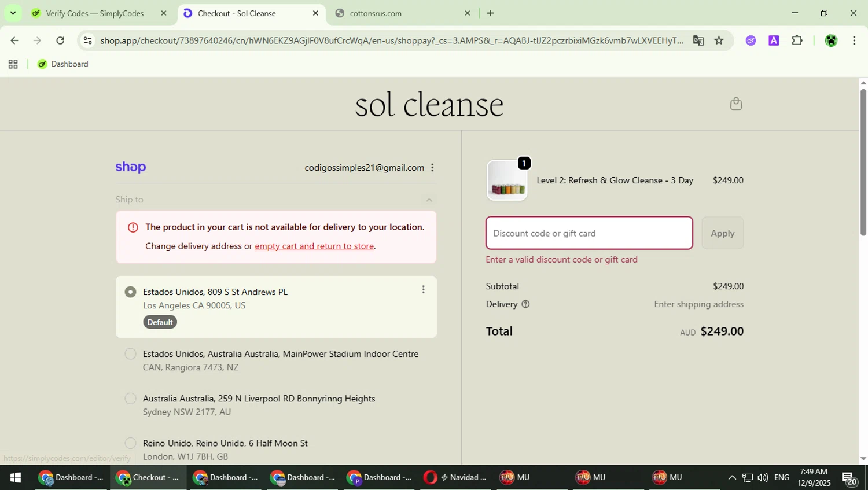Click the page vertical scrollbar
This screenshot has height=490, width=868.
pyautogui.click(x=863, y=162)
